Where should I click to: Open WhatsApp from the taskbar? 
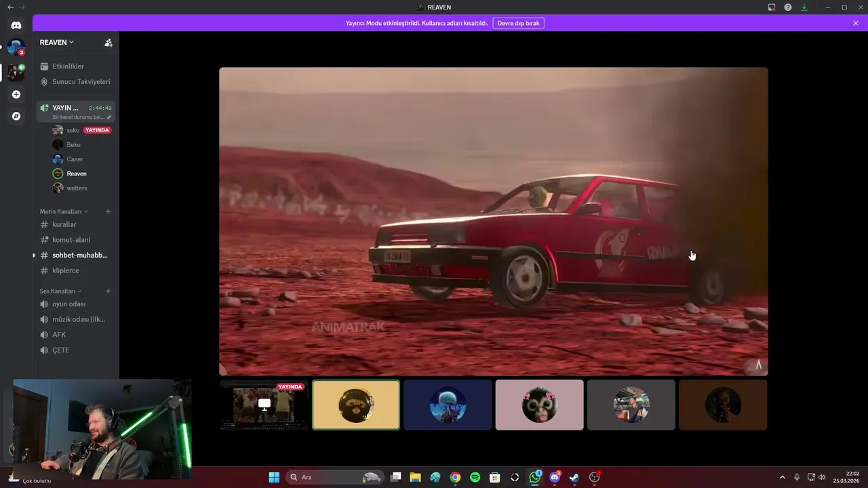point(535,477)
